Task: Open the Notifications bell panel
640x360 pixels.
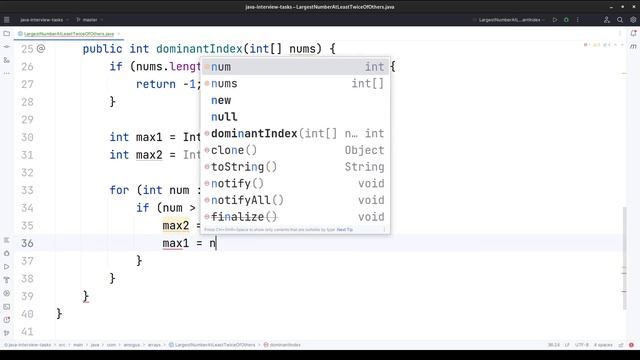Action: (633, 33)
